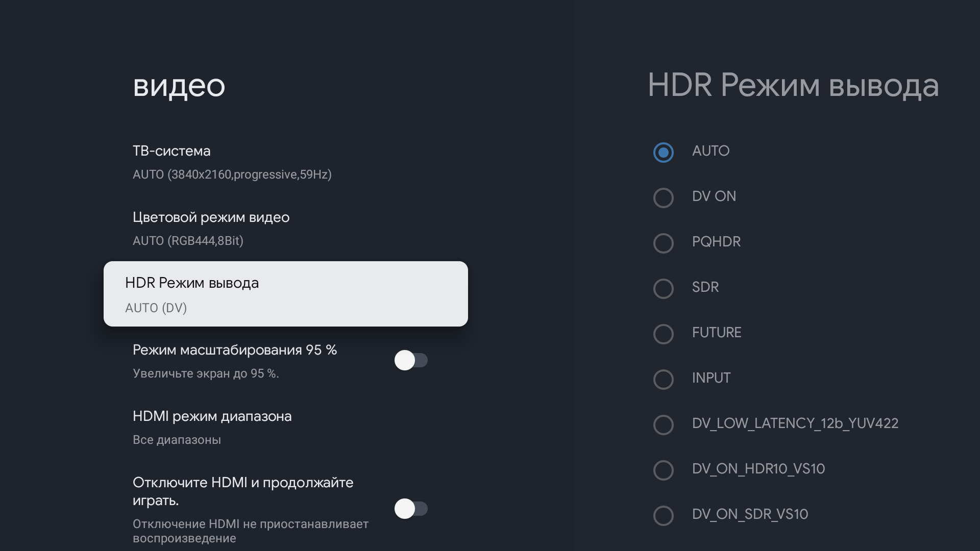Open ТВ-система setting
Image resolution: width=980 pixels, height=551 pixels.
171,151
